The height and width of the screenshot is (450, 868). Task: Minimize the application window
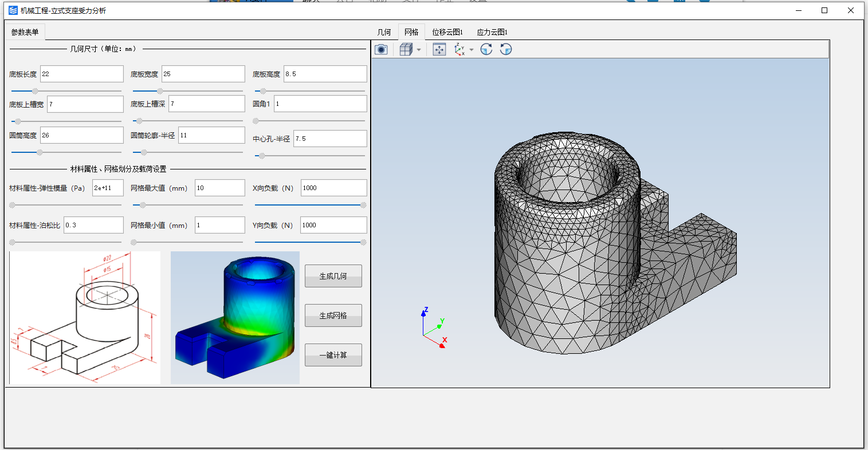[x=798, y=10]
